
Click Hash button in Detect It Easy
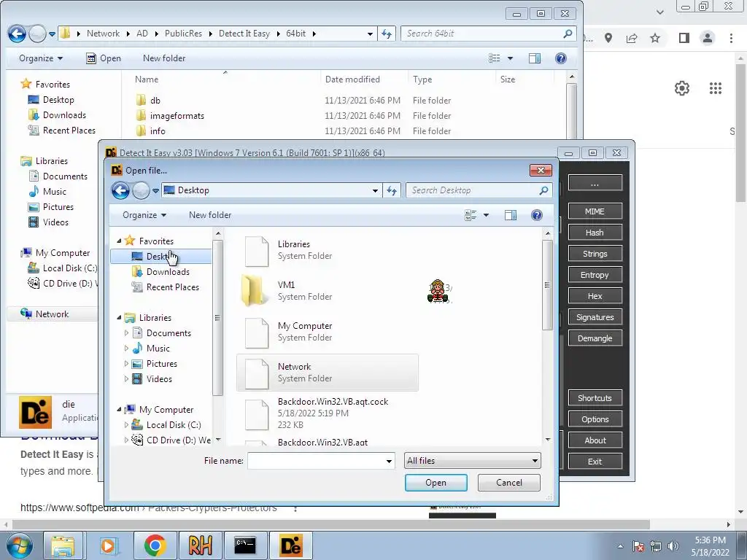pos(595,233)
